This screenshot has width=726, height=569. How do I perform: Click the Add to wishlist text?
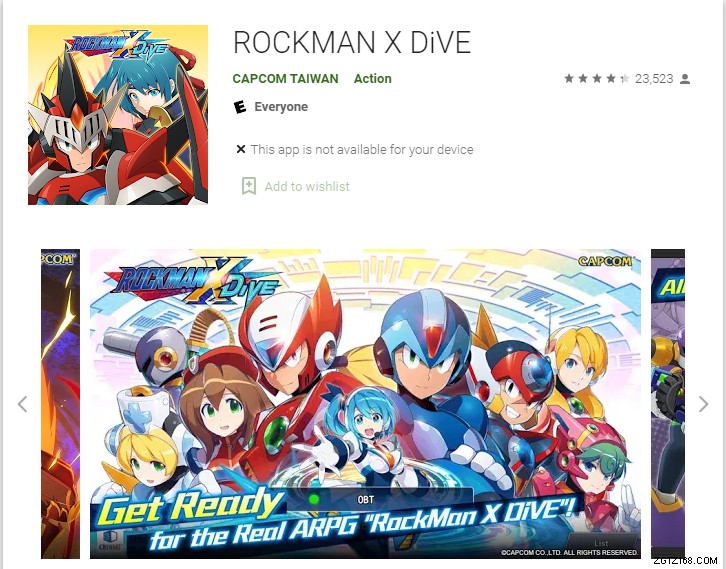[x=307, y=187]
